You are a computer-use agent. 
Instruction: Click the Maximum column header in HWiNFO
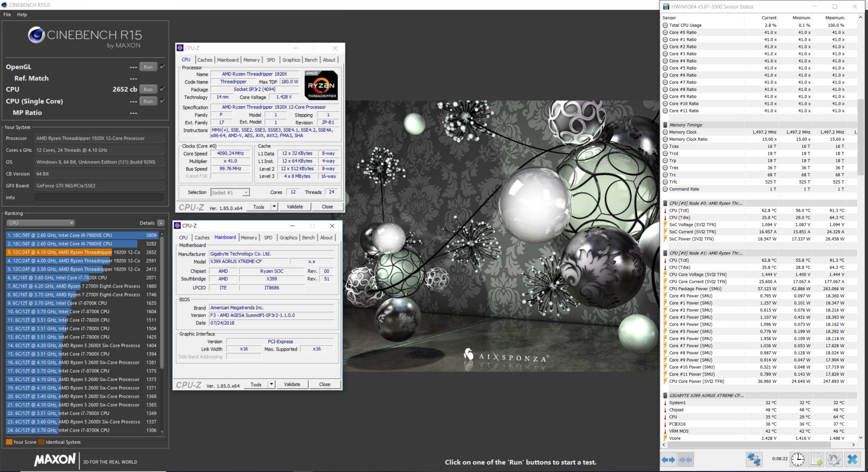835,18
